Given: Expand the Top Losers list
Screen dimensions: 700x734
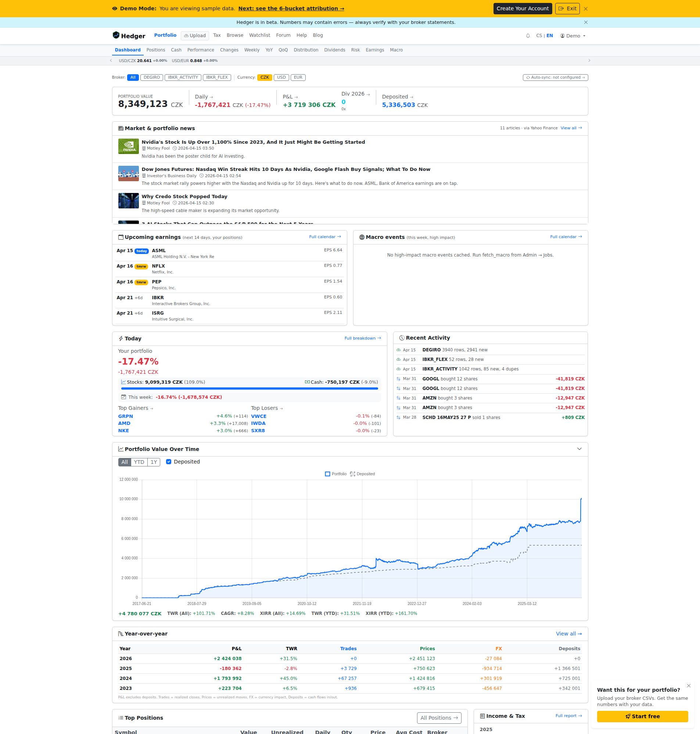Looking at the screenshot, I should [267, 408].
